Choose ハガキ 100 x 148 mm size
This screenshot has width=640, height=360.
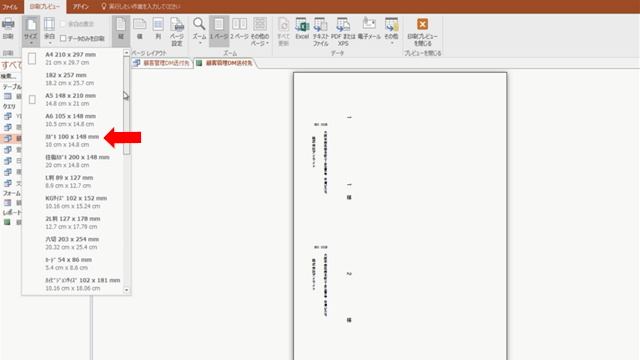click(73, 140)
